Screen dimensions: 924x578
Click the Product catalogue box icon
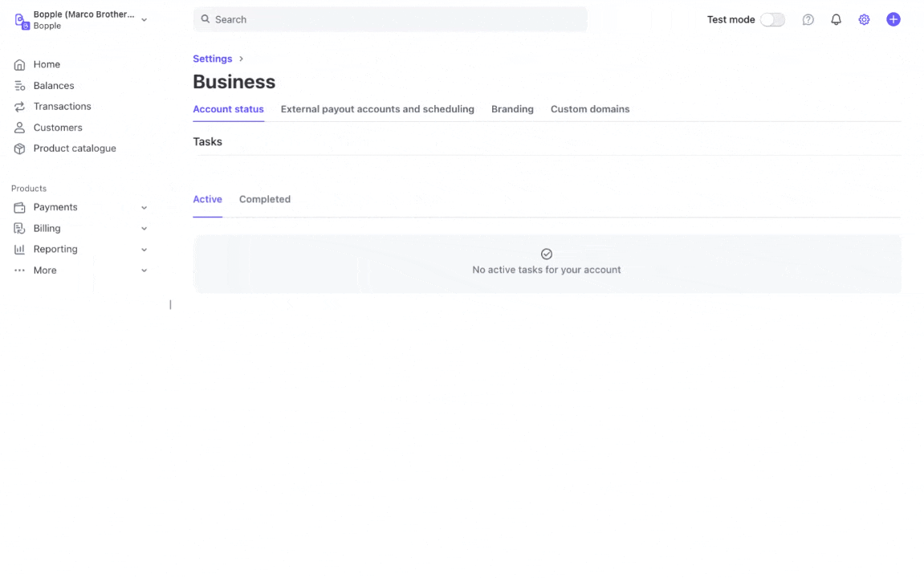coord(19,149)
